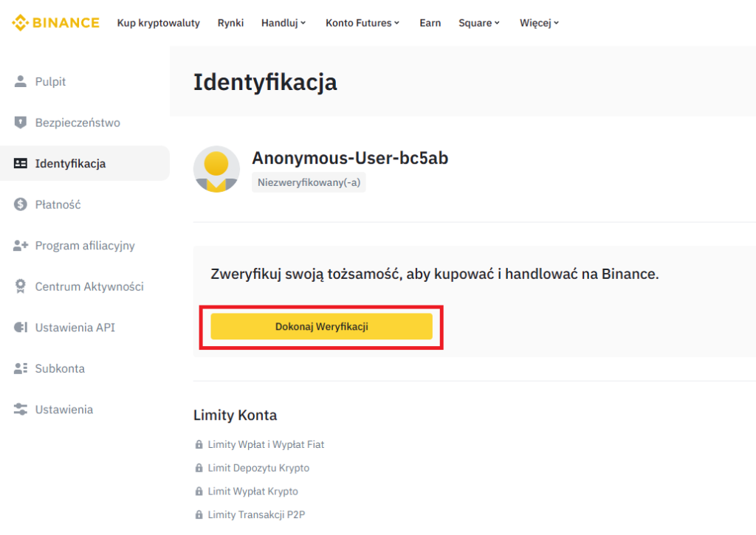The image size is (756, 535).
Task: Click the Identyfikacja page title
Action: tap(265, 83)
